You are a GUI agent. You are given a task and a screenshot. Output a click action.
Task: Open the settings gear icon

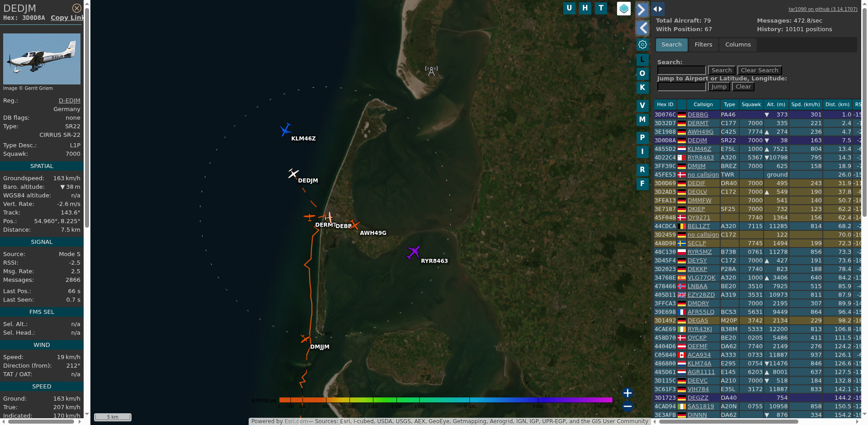pos(642,44)
